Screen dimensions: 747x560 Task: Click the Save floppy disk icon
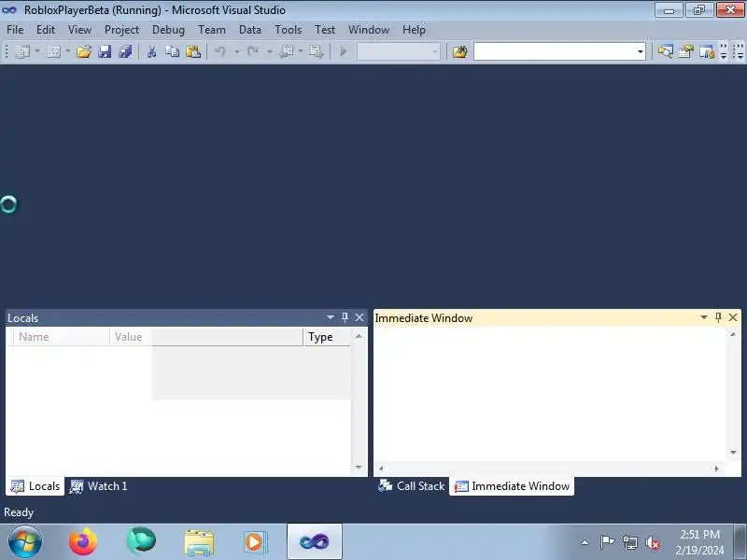pyautogui.click(x=105, y=51)
